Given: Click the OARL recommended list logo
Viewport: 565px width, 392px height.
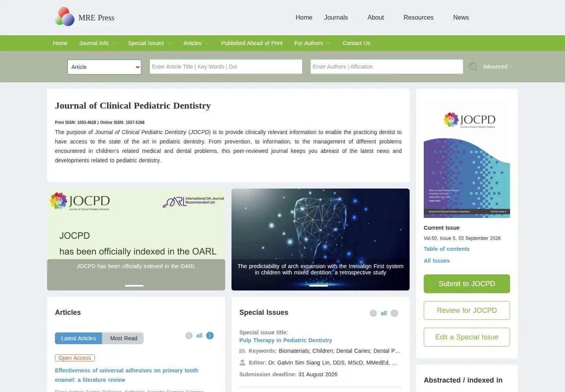Looking at the screenshot, I should tap(193, 201).
